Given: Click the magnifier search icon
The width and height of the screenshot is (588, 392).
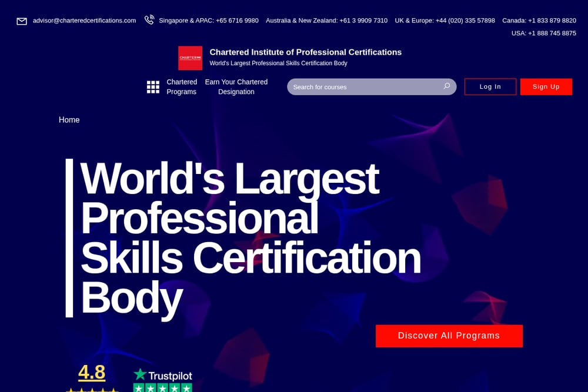Looking at the screenshot, I should tap(447, 86).
